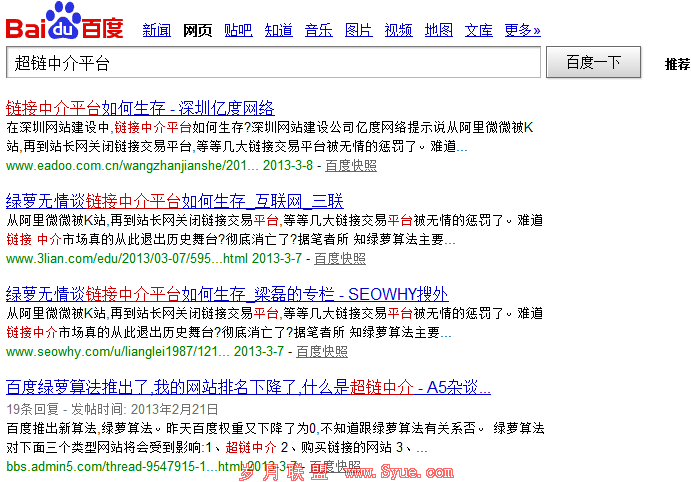Open result 梁磊的专栏 - SEOWHY搜外

tap(227, 294)
